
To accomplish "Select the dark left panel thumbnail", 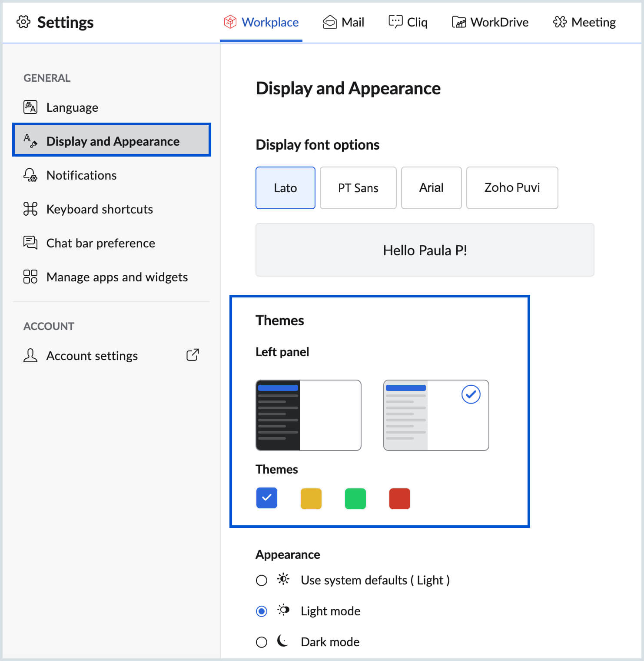I will [x=309, y=415].
